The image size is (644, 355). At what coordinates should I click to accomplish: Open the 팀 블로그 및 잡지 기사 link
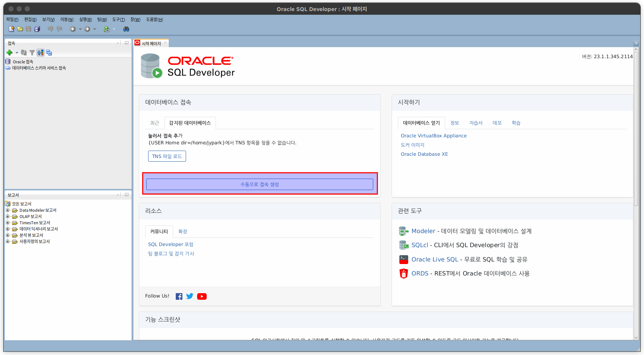[171, 254]
